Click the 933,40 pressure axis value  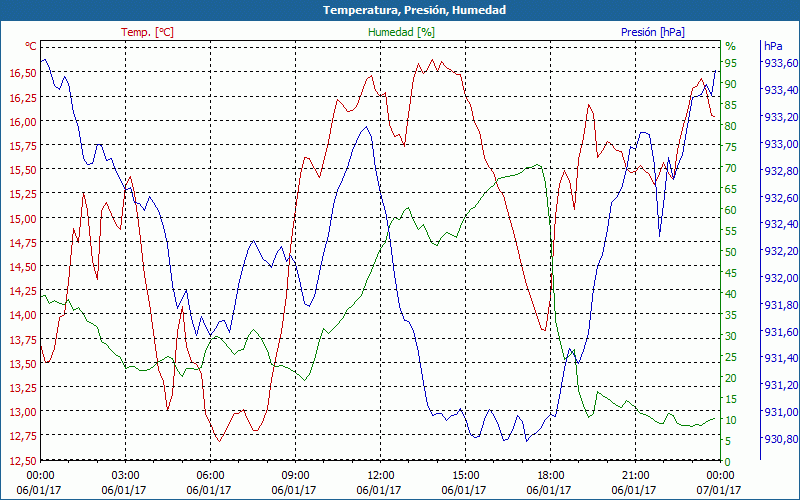tap(781, 90)
